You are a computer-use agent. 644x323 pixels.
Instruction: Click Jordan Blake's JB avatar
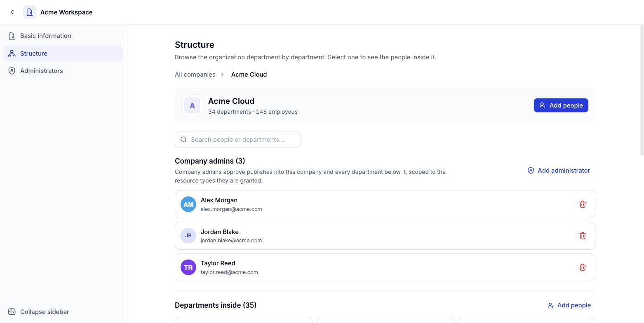point(188,236)
